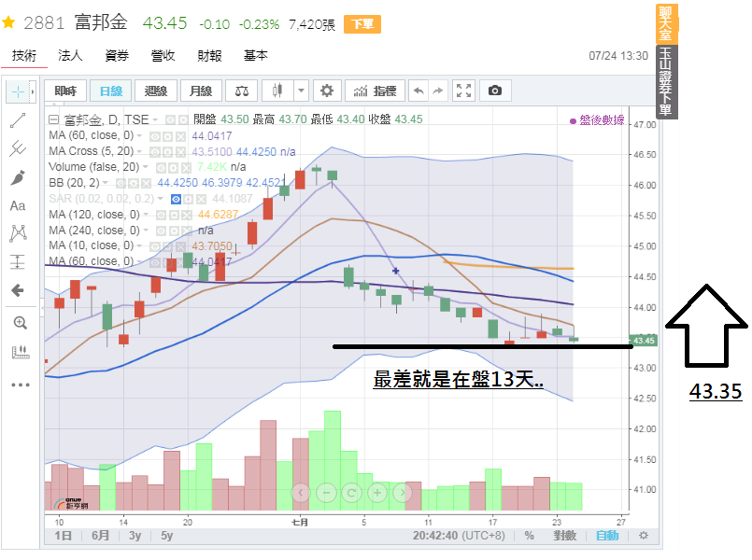This screenshot has width=752, height=560.
Task: Collapse the indicator legend with the minus box
Action: click(53, 119)
